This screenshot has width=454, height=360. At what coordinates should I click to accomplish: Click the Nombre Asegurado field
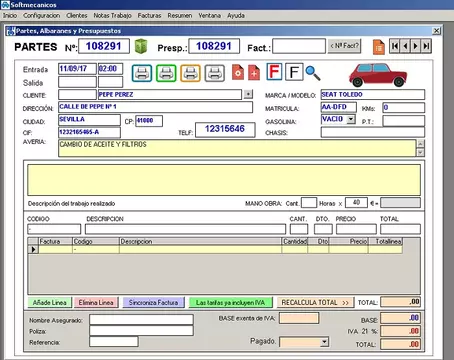(141, 320)
